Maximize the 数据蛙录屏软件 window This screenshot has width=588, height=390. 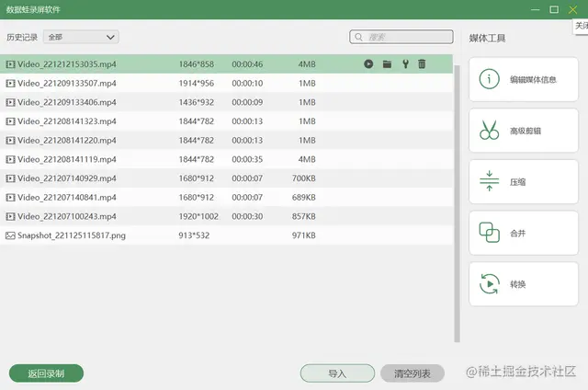coord(554,10)
